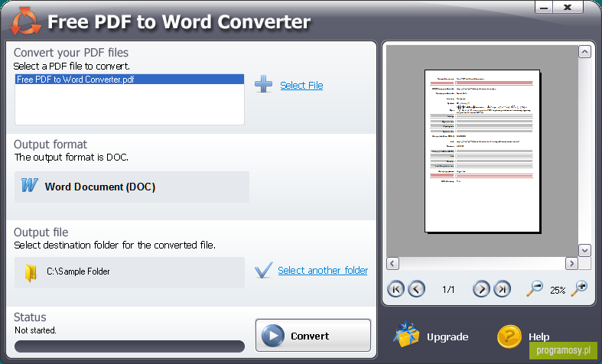This screenshot has height=364, width=602.
Task: Click the preview scroll right arrow
Action: 571,263
